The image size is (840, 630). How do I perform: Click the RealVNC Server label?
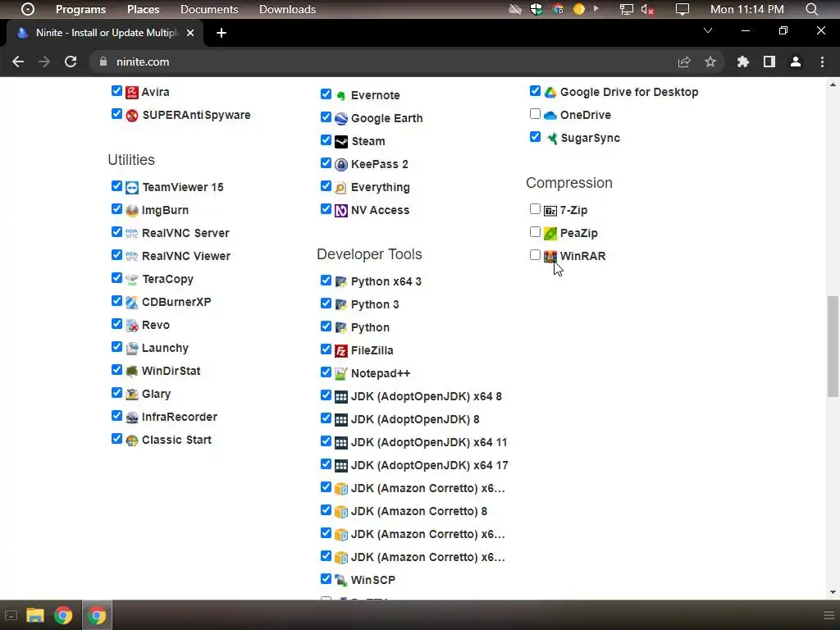coord(185,234)
